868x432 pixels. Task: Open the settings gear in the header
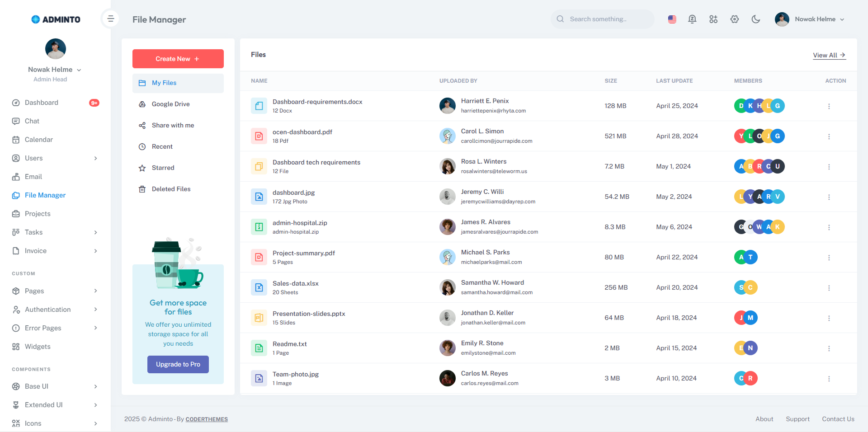point(734,19)
